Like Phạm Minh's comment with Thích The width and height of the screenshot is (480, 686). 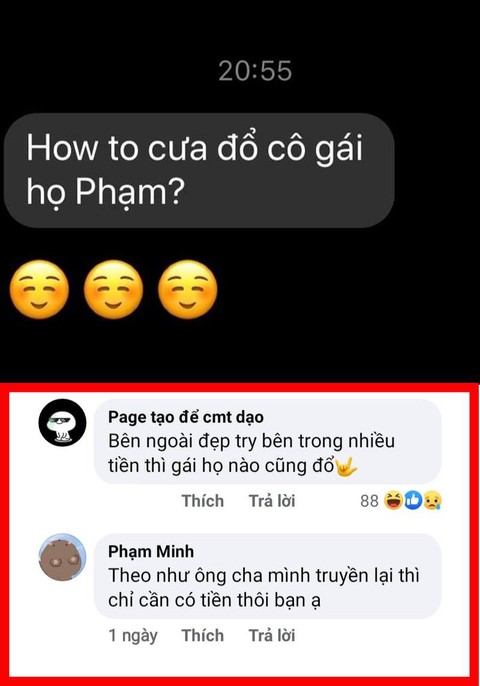point(203,635)
